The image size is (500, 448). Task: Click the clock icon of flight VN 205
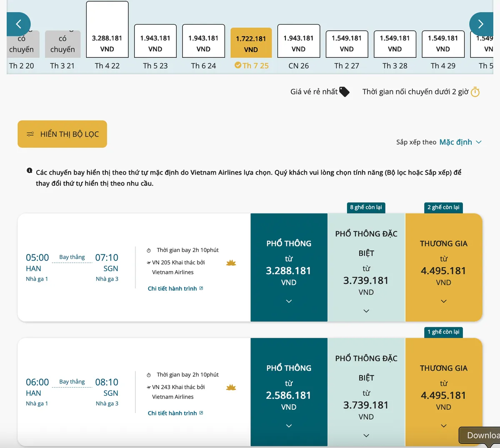pyautogui.click(x=149, y=251)
